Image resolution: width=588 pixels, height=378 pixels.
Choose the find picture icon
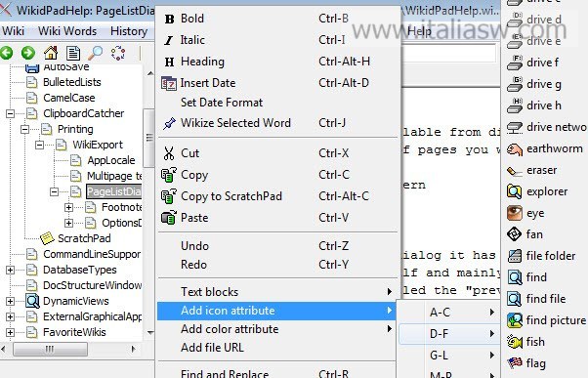tap(546, 320)
